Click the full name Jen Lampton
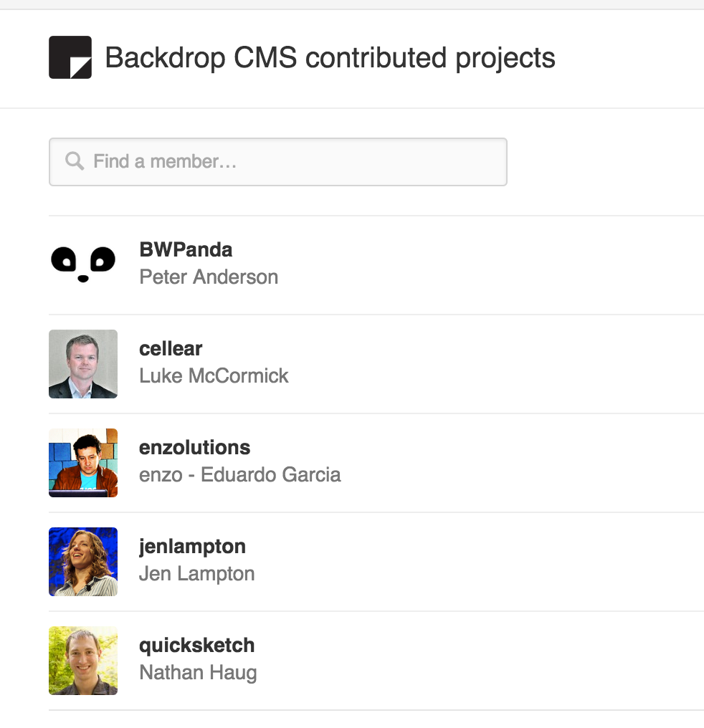This screenshot has width=704, height=728. click(x=196, y=574)
